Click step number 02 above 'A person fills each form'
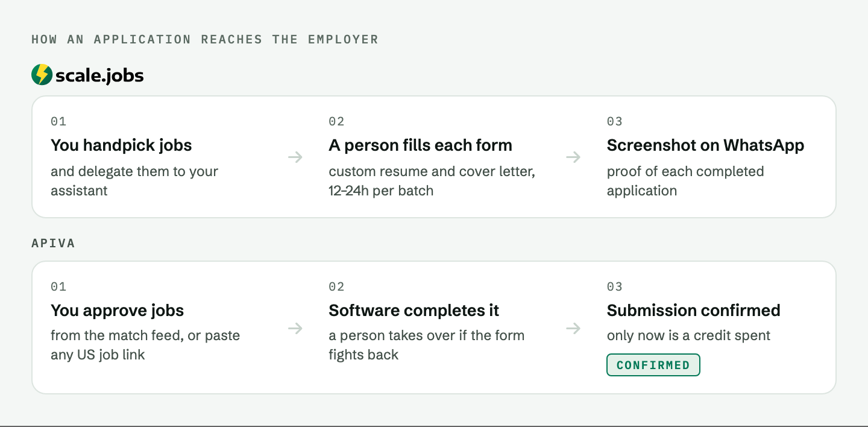This screenshot has height=427, width=868. tap(336, 121)
